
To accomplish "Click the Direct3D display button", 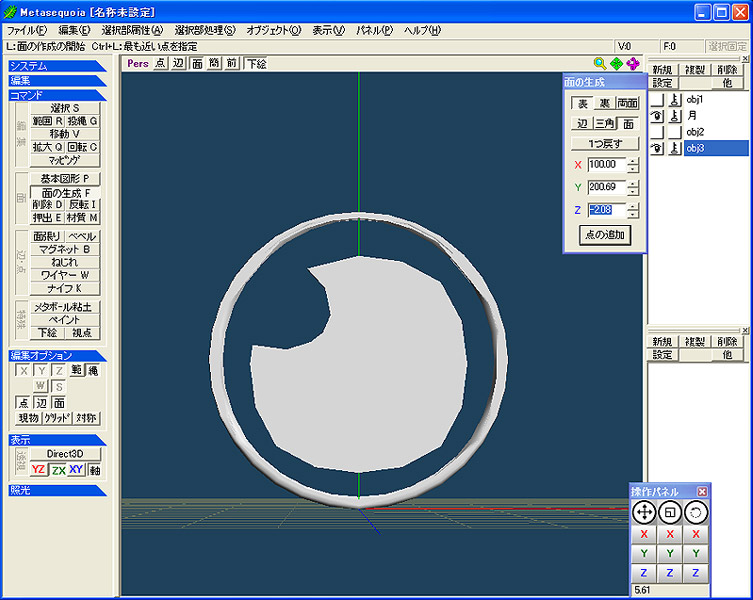I will 65,454.
